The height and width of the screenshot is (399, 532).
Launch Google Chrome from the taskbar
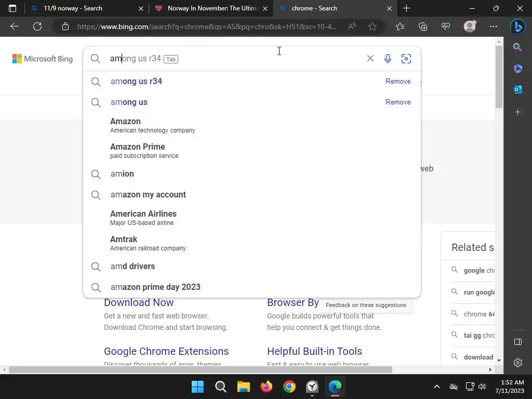pos(289,387)
